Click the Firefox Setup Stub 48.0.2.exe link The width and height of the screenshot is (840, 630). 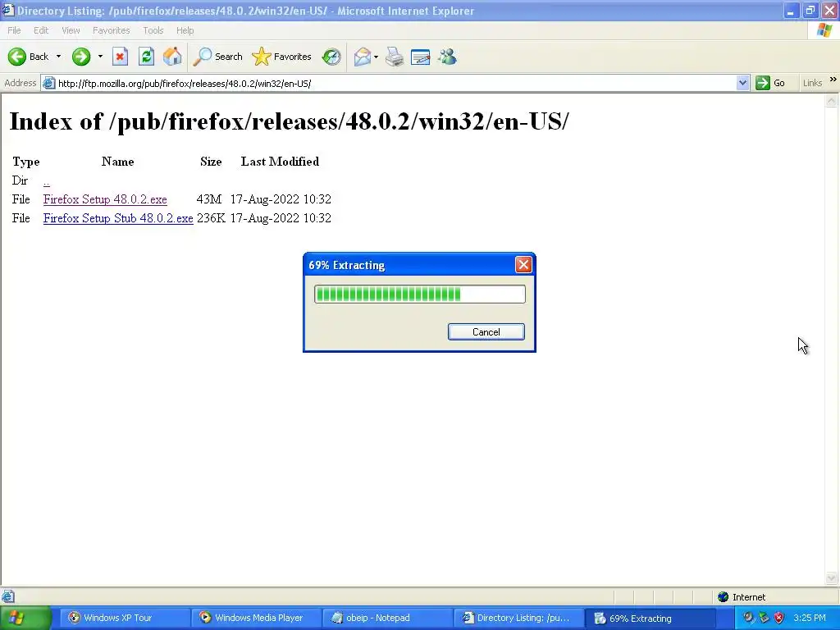118,218
